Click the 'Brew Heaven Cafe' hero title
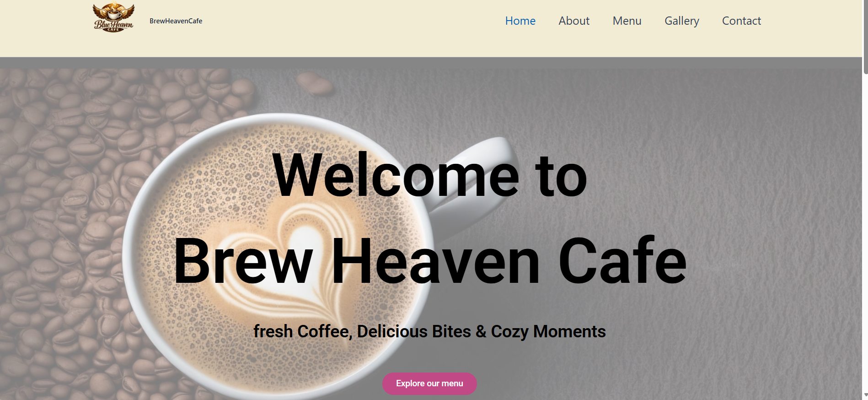Image resolution: width=868 pixels, height=400 pixels. [429, 261]
